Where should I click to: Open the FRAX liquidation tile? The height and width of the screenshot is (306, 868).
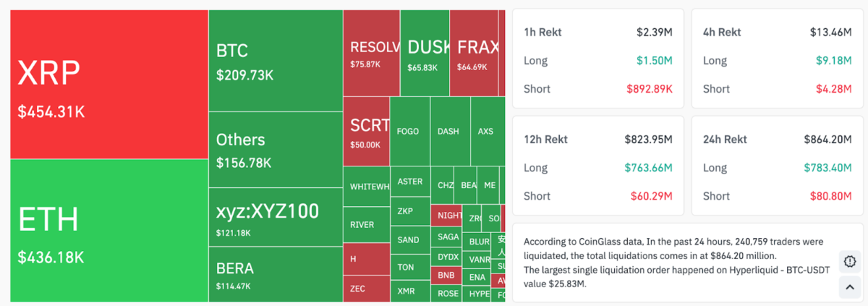click(x=474, y=54)
